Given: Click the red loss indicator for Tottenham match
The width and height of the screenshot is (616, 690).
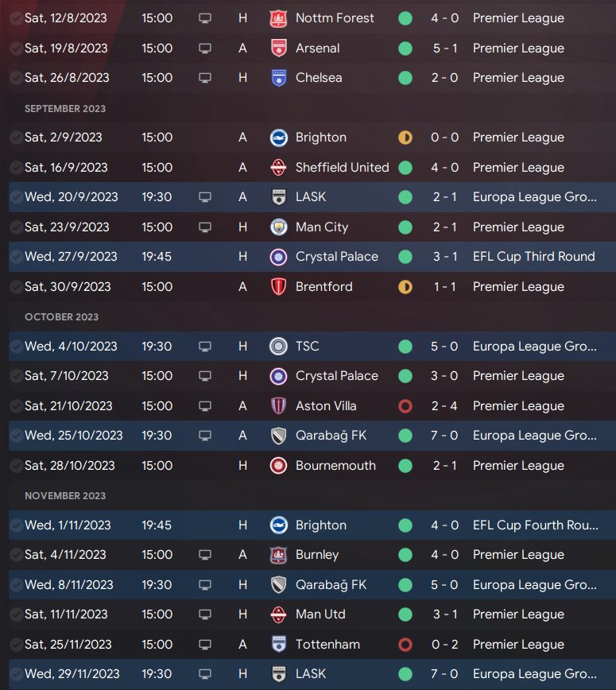Looking at the screenshot, I should 405,645.
